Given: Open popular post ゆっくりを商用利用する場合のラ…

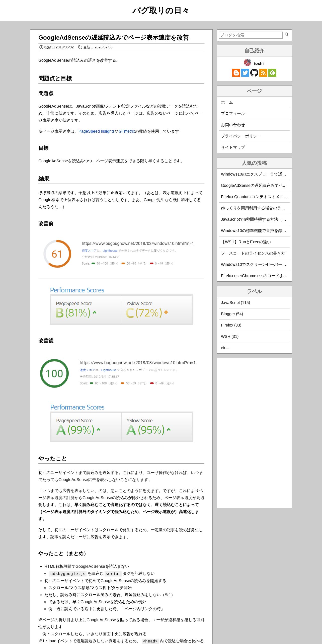Looking at the screenshot, I should pos(254,208).
